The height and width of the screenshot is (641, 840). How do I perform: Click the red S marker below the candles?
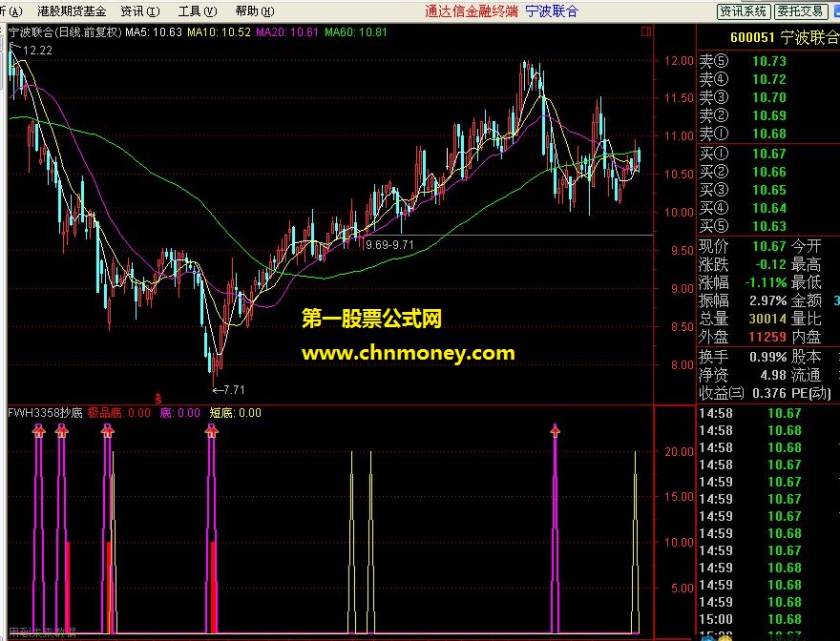158,399
